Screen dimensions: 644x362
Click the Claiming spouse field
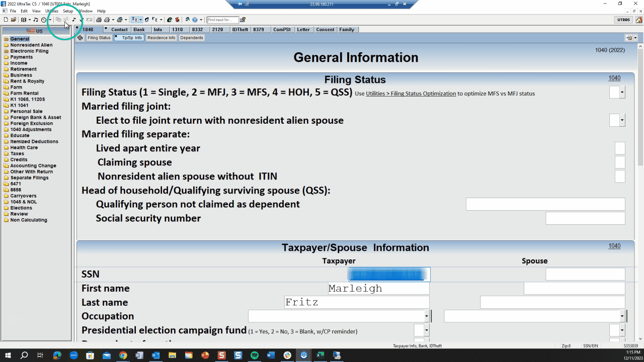pyautogui.click(x=620, y=162)
